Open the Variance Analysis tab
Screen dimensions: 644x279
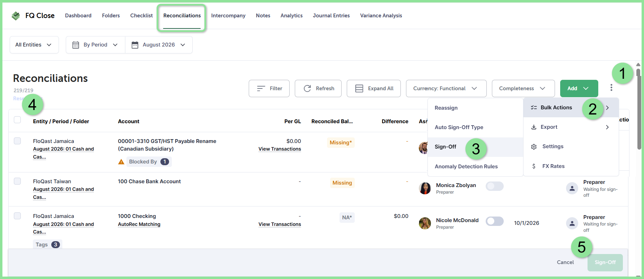(x=381, y=16)
